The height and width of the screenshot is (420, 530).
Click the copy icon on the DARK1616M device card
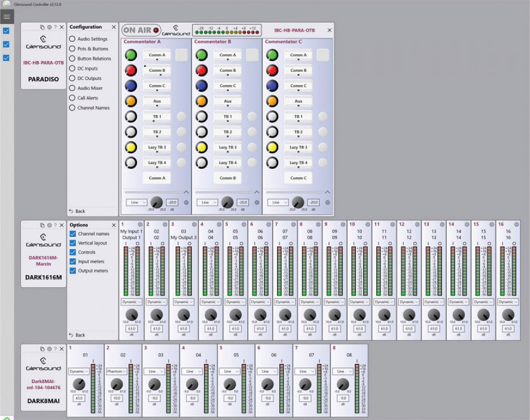point(42,225)
